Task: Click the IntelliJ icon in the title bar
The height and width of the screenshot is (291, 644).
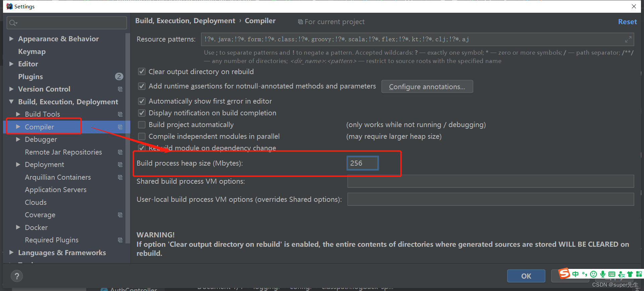Action: coord(9,6)
